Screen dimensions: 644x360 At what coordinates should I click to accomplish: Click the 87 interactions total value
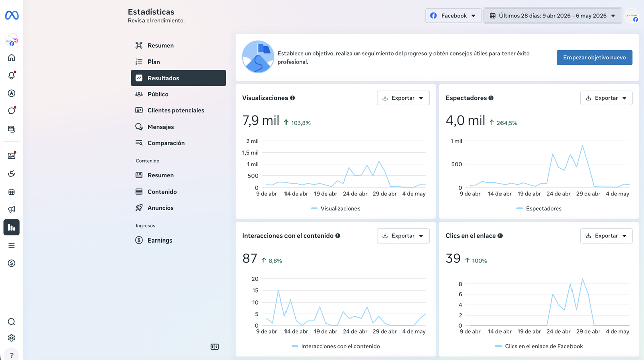click(250, 259)
